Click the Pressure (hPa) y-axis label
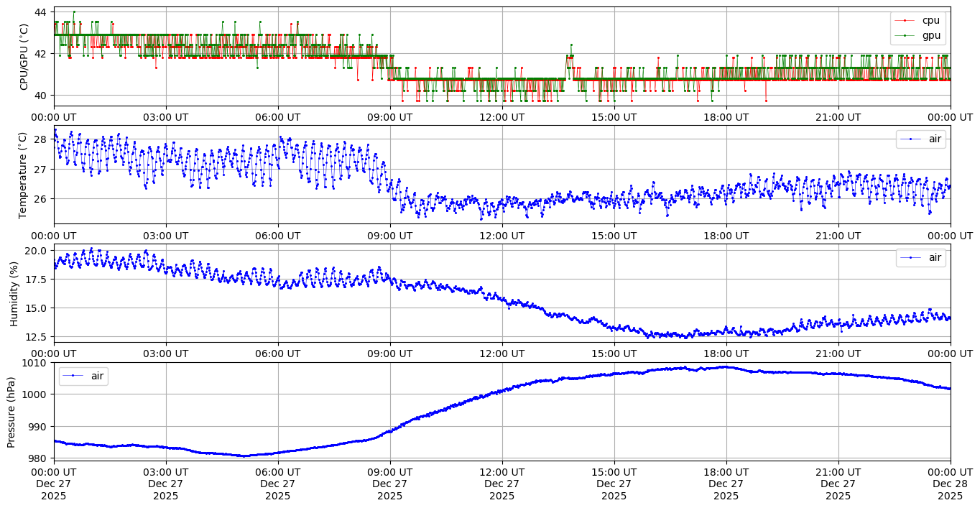Image resolution: width=980 pixels, height=508 pixels. pos(11,411)
